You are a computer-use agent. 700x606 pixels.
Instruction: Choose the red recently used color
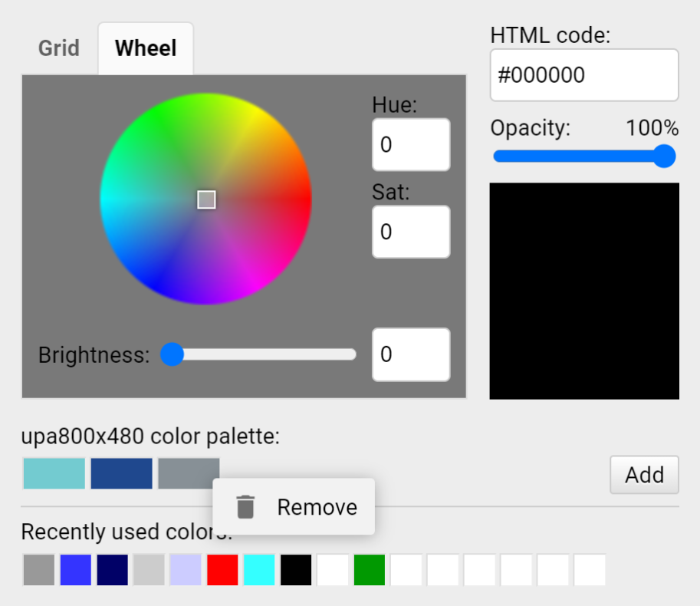point(222,570)
